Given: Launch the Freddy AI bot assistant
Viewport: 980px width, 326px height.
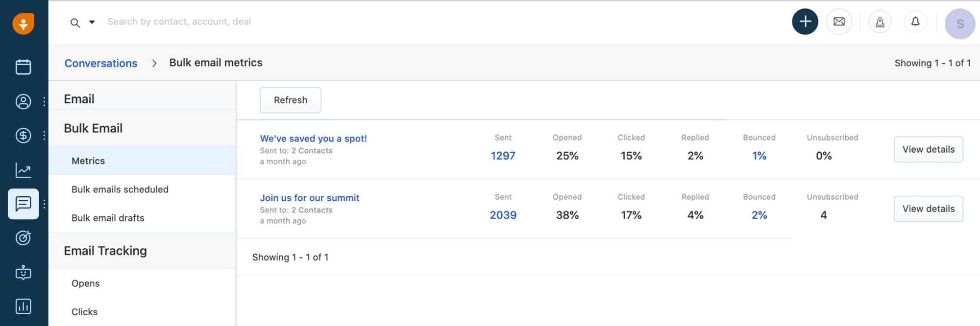Looking at the screenshot, I should click(x=24, y=273).
